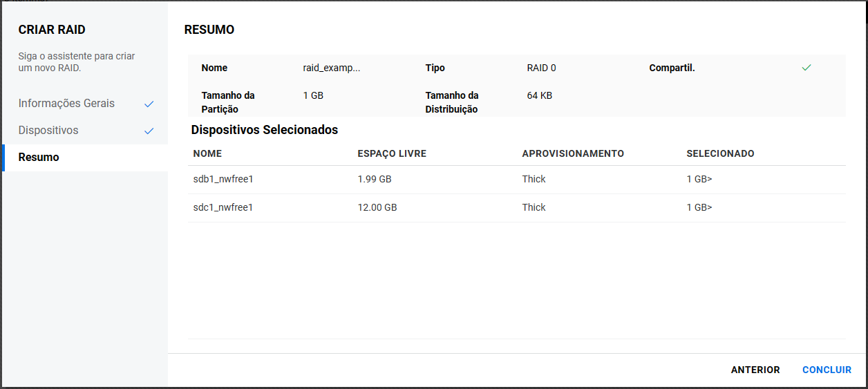
Task: Select the Resumo step in sidebar
Action: coord(39,158)
